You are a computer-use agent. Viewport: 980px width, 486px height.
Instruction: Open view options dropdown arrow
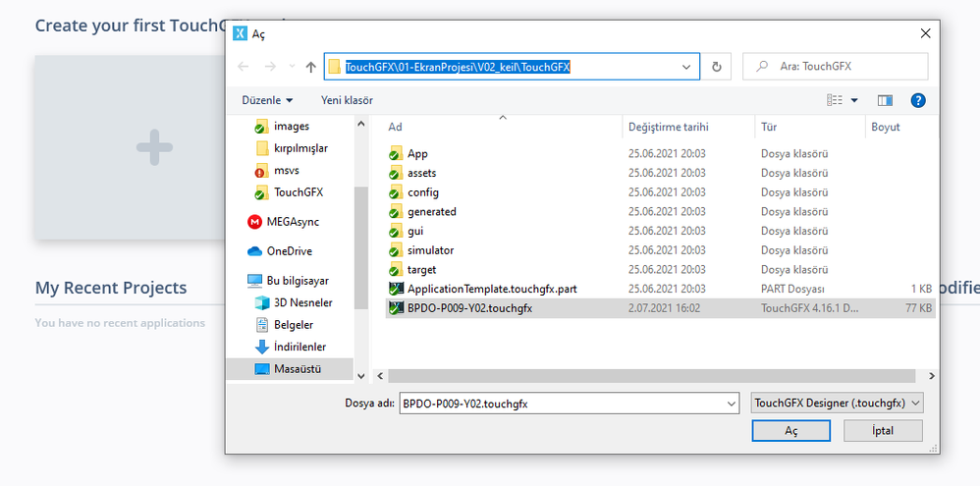coord(854,100)
